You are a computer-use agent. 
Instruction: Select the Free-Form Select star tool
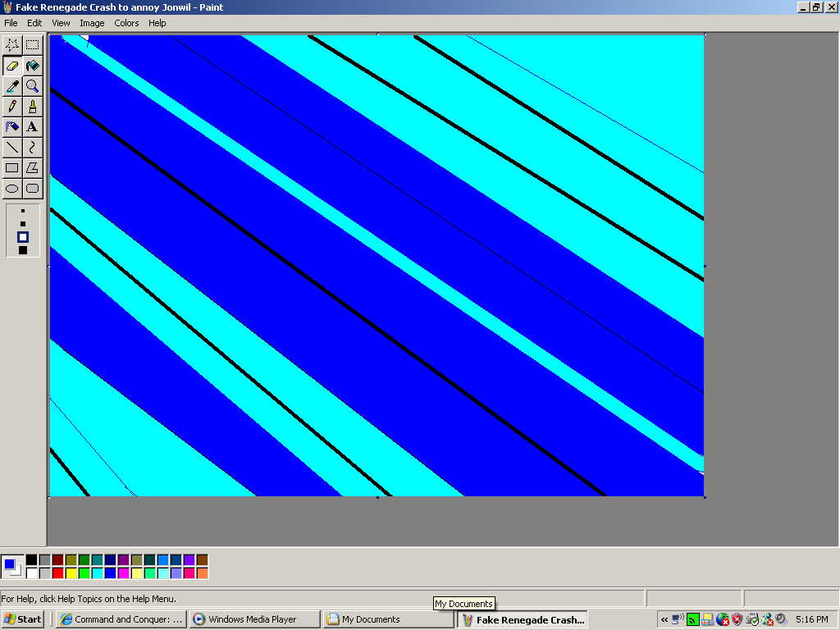pos(12,45)
